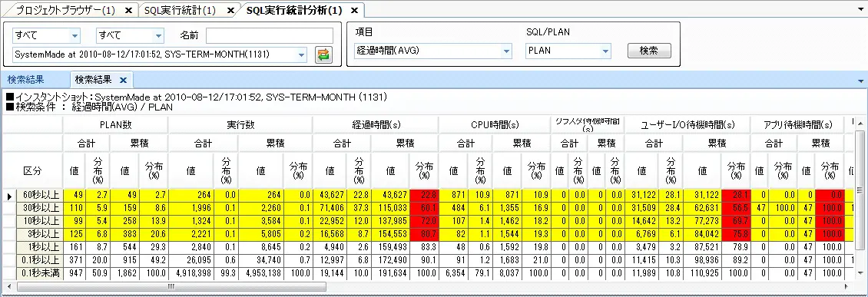Image resolution: width=868 pixels, height=297 pixels.
Task: Focus the 名前 input field
Action: coord(270,35)
